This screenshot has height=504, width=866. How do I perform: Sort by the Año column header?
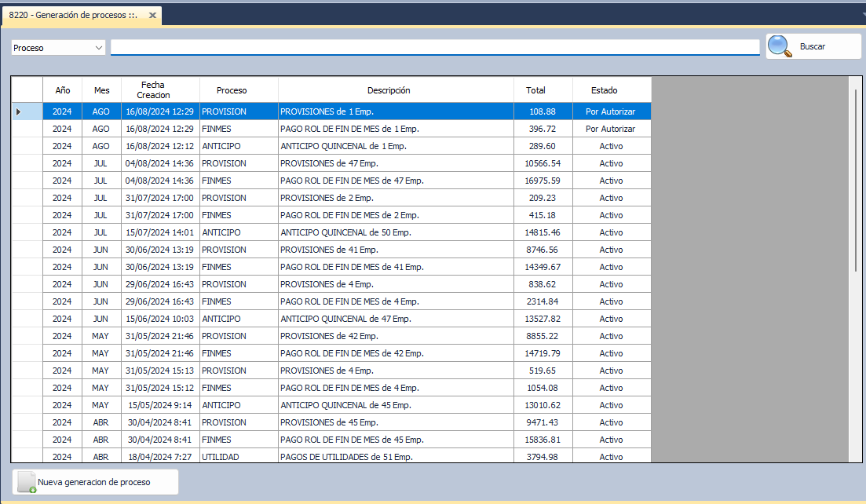(62, 90)
